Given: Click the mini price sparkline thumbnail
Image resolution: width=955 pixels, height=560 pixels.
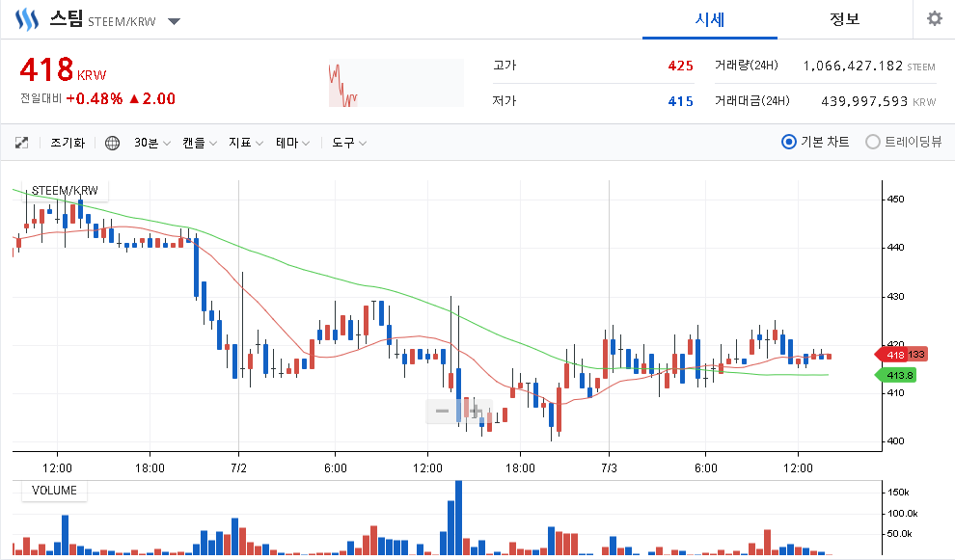Looking at the screenshot, I should (x=396, y=84).
